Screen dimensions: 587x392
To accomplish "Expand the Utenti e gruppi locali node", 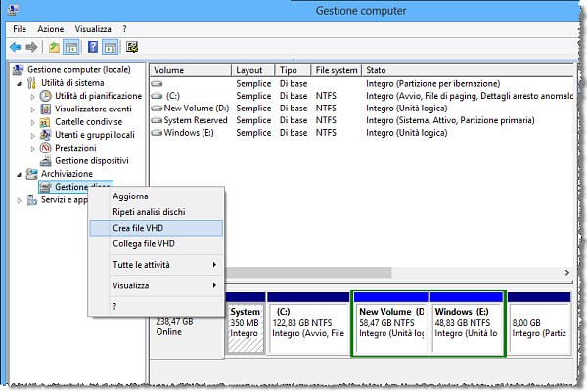I will (x=33, y=136).
